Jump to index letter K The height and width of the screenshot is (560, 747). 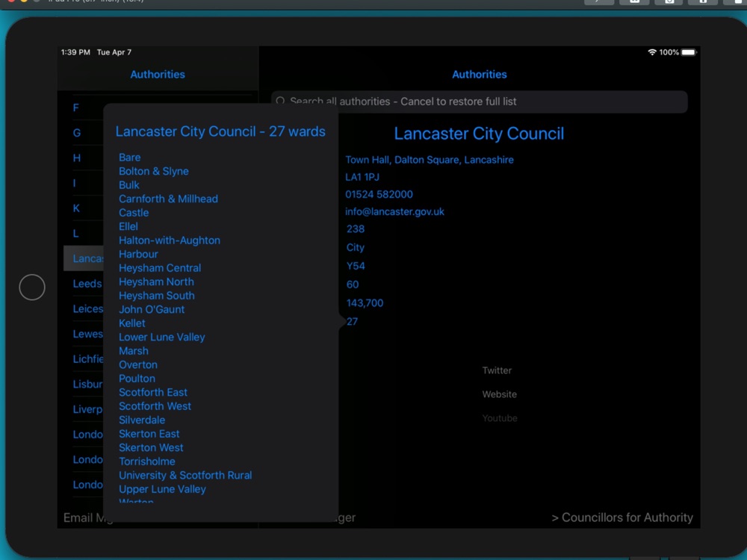(76, 208)
